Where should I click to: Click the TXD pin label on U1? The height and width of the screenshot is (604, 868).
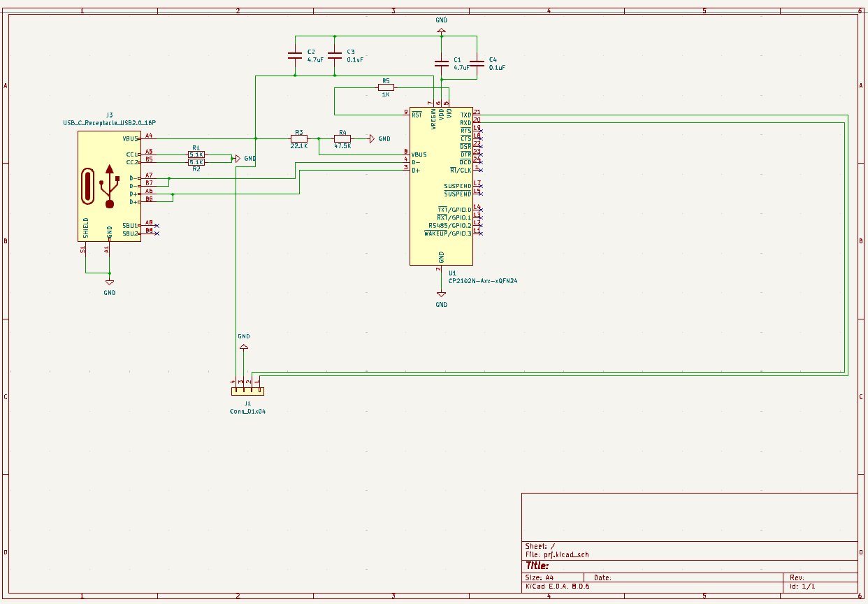tap(465, 115)
